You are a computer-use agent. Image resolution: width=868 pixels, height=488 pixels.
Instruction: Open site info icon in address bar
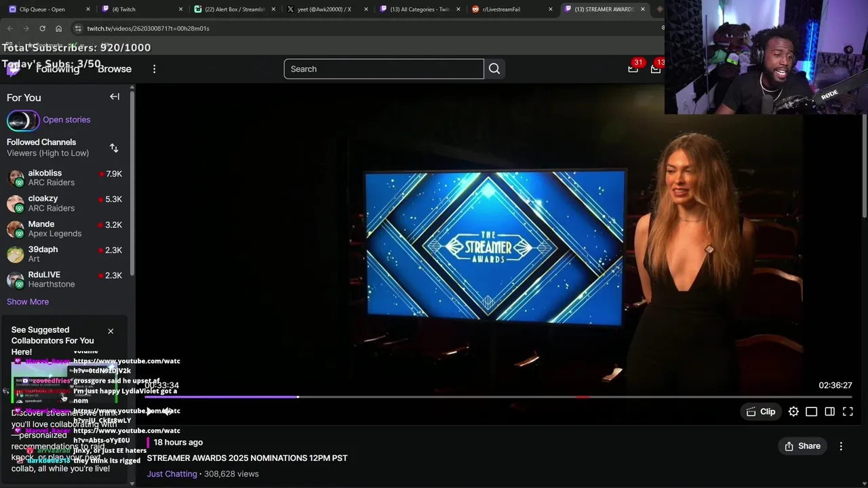(x=78, y=28)
